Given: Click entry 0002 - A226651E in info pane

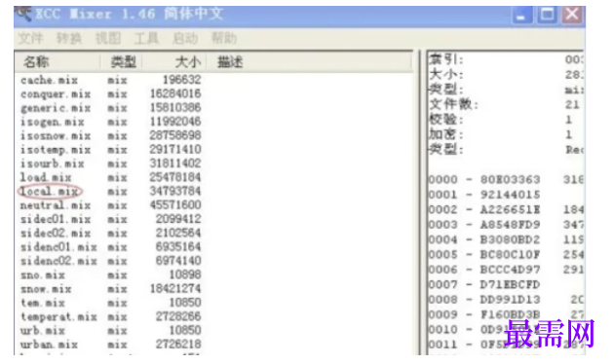Looking at the screenshot, I should pos(484,209).
